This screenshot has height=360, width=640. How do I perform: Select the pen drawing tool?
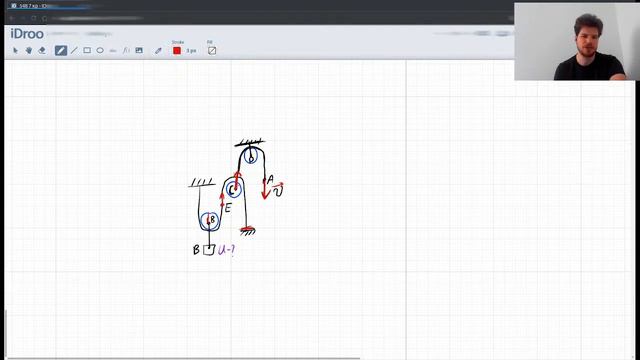(x=61, y=51)
